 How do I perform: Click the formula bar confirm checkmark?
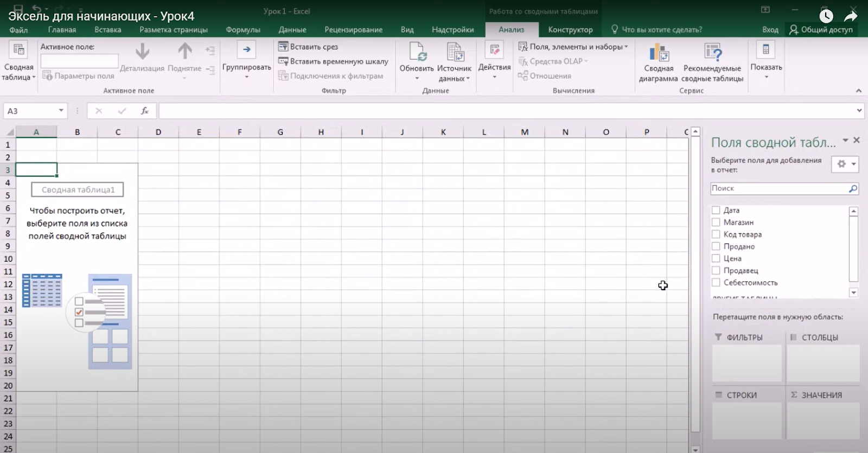coord(122,111)
